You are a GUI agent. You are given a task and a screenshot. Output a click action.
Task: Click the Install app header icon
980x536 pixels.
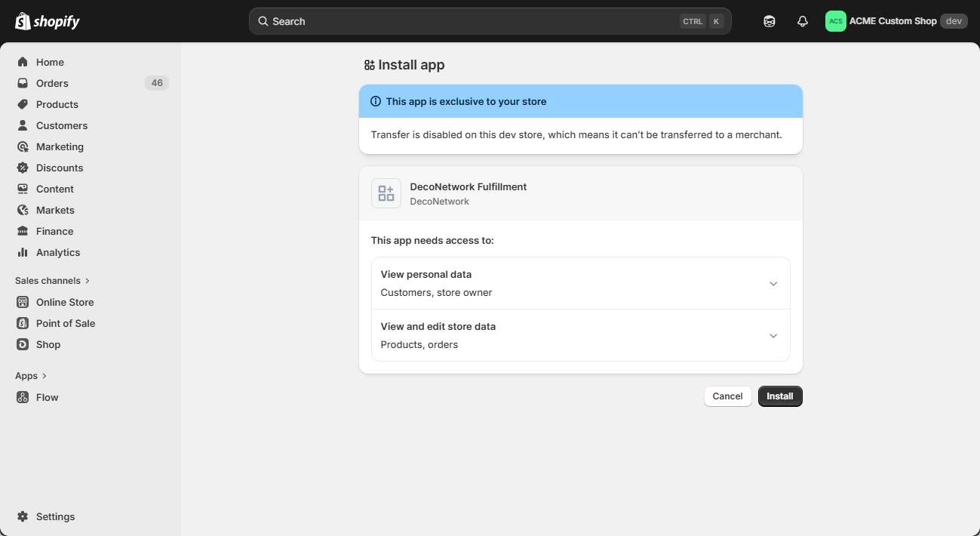[370, 65]
